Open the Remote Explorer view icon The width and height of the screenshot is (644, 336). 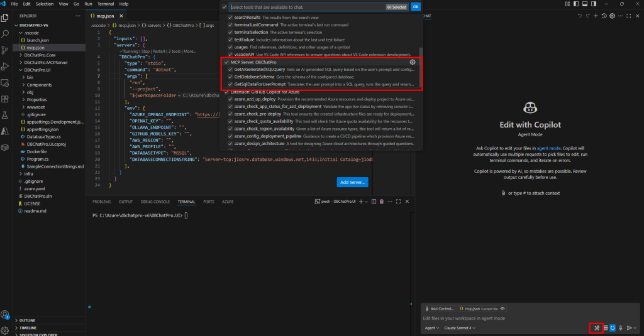(5, 83)
